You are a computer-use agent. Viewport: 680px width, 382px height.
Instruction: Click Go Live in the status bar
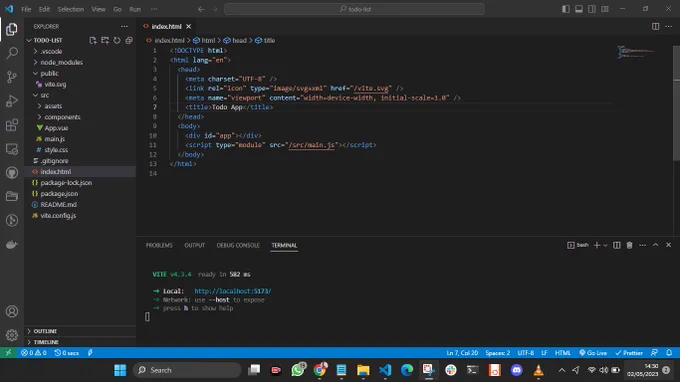pyautogui.click(x=593, y=353)
